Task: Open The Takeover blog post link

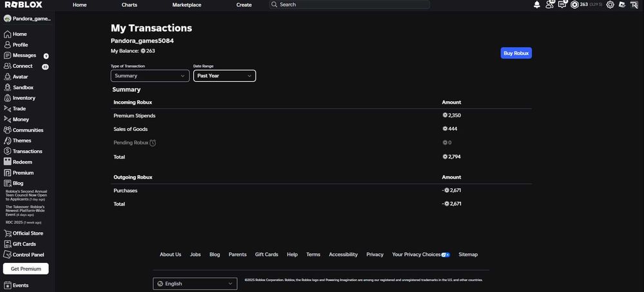Action: tap(26, 211)
